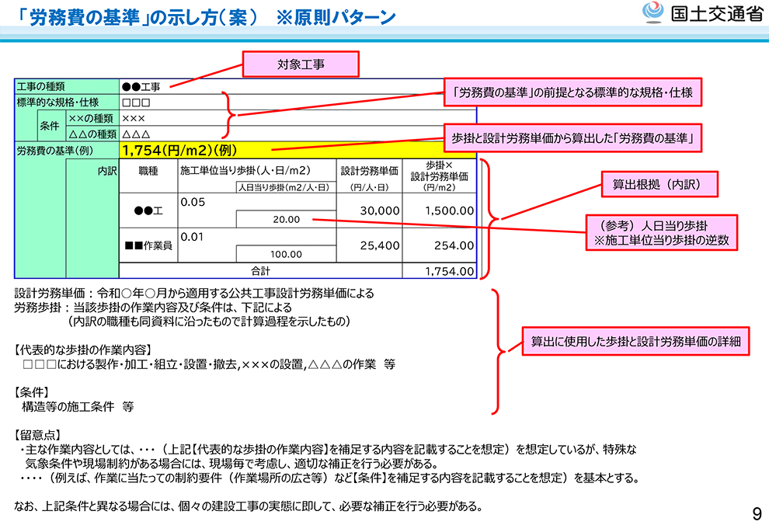Click callout about 前提となる標準的な規格・仕様
769x532 pixels.
coord(572,93)
